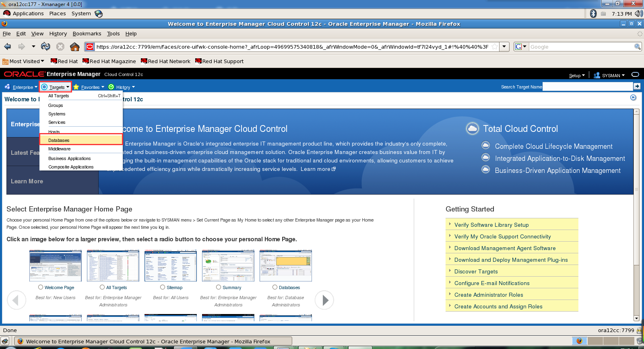Open the Red Hat Network bookmark
The image size is (644, 349).
click(x=165, y=62)
